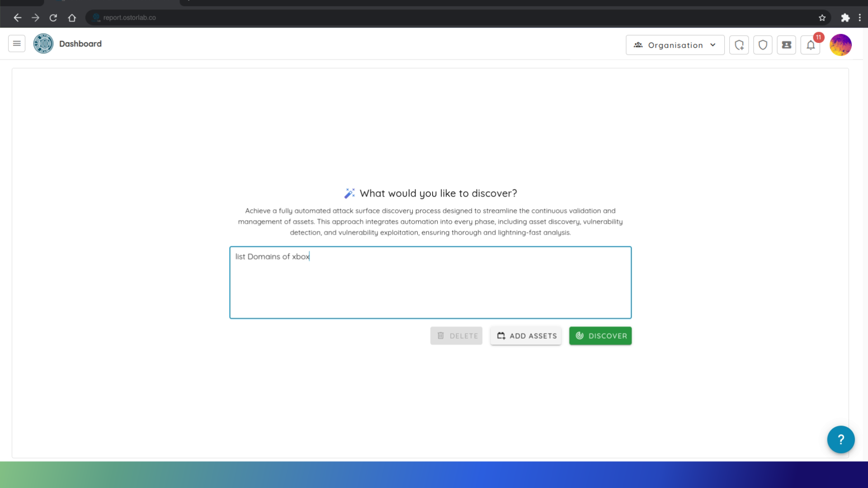Open the hamburger sidebar menu
The height and width of the screenshot is (488, 868).
(17, 44)
